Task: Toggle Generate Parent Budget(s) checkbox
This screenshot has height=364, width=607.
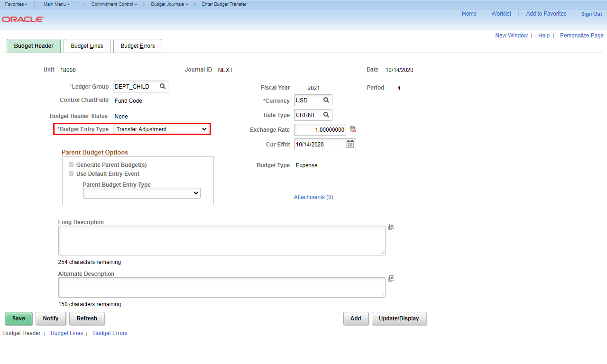Action: (x=71, y=165)
